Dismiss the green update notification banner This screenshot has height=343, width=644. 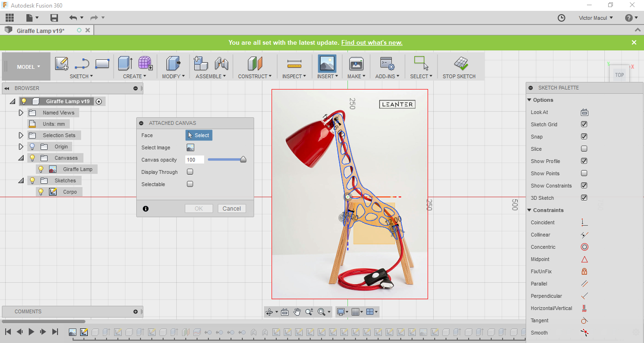[x=634, y=42]
